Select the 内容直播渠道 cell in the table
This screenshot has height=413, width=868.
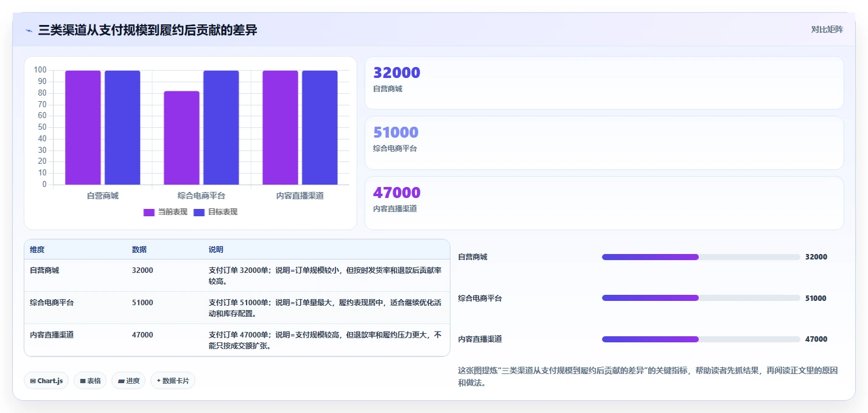[52, 334]
